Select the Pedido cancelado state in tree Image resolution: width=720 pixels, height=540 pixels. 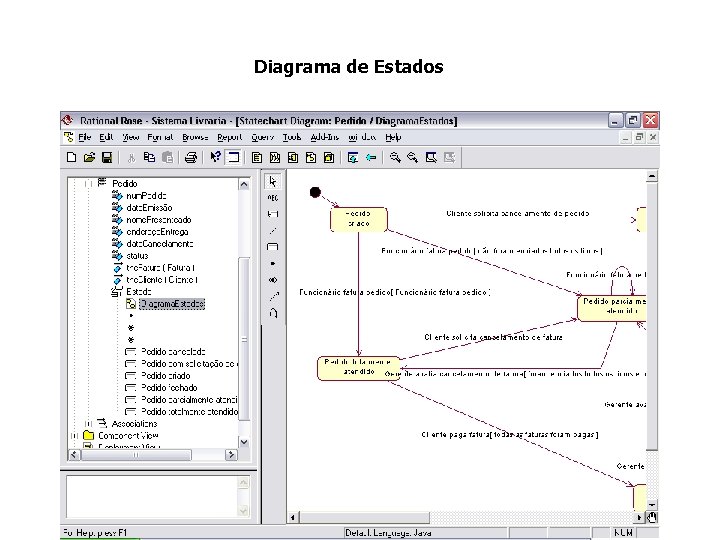[173, 352]
